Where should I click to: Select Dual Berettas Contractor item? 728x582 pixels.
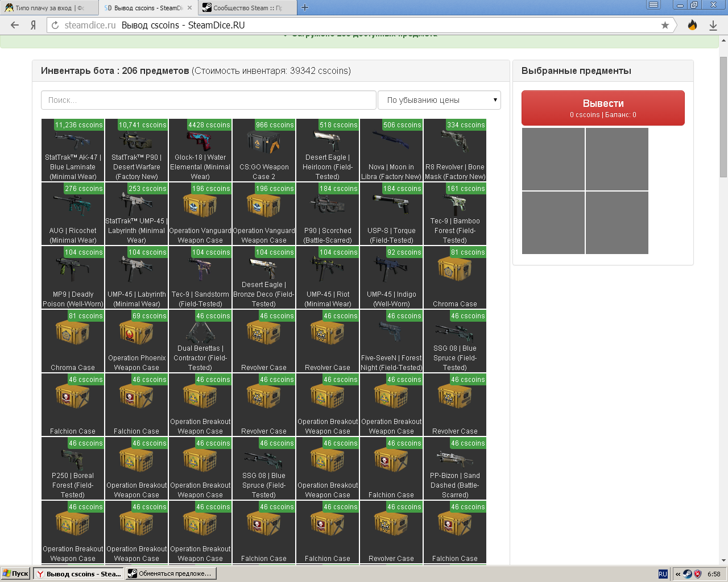coord(200,341)
